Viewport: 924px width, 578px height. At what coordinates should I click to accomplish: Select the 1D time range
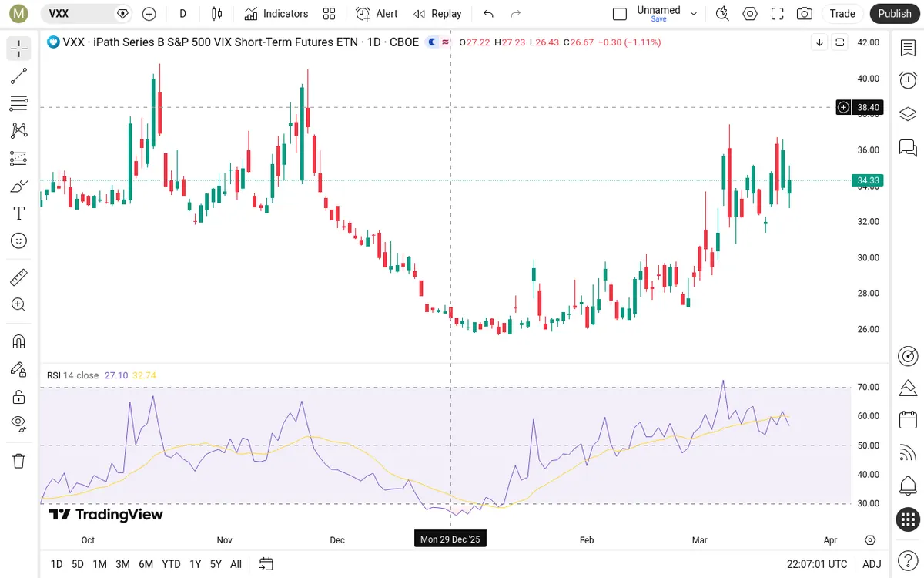click(x=56, y=564)
